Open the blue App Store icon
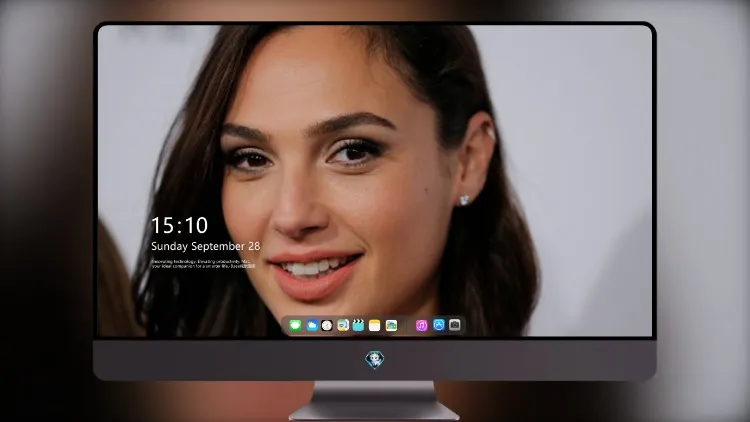750x422 pixels. coord(439,325)
